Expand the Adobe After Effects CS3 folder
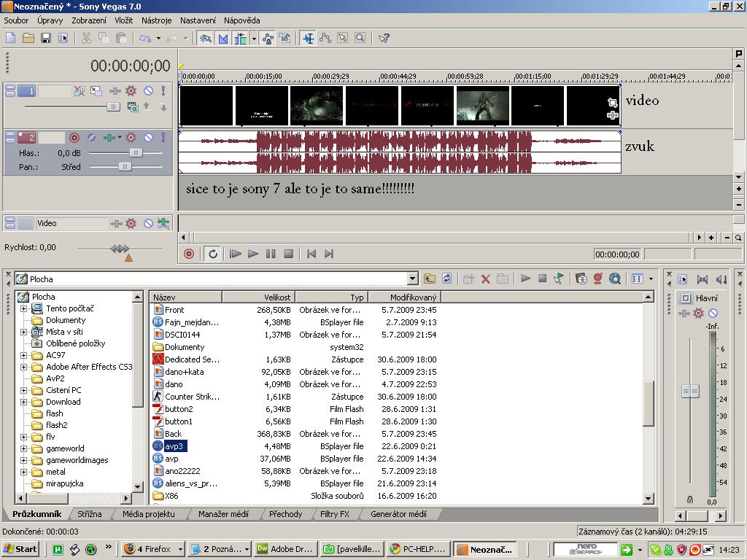 (23, 367)
